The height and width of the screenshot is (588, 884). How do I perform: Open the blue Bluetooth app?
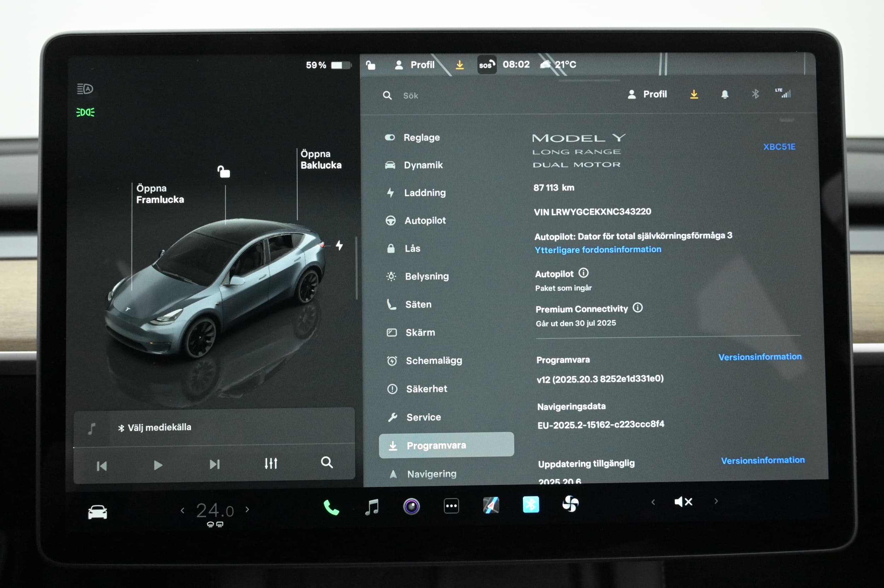pyautogui.click(x=531, y=504)
